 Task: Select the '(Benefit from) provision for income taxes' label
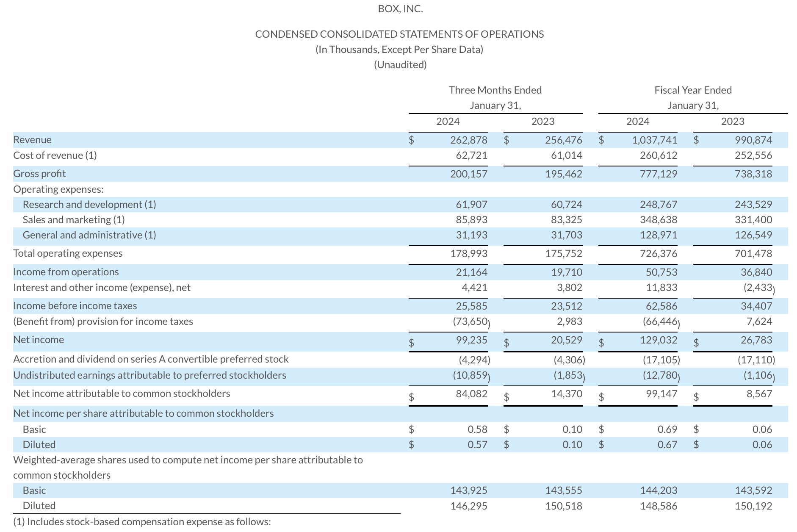click(103, 321)
